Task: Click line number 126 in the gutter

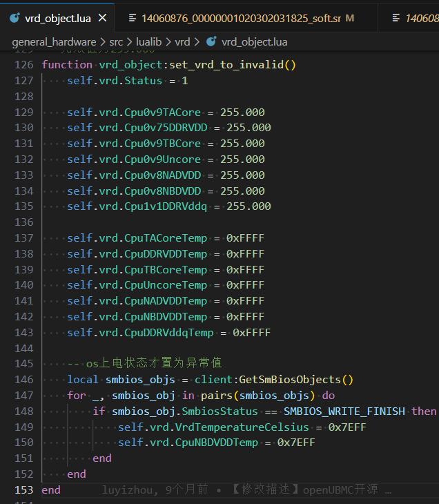Action: tap(23, 65)
